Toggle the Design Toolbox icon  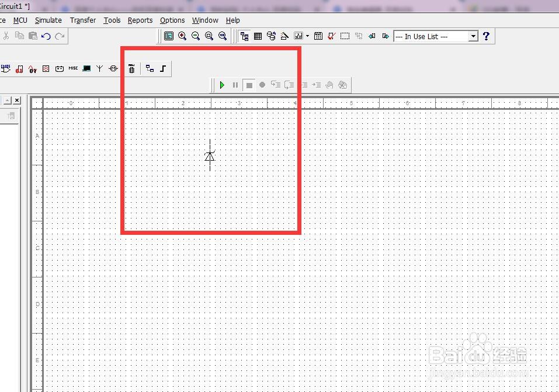tap(245, 36)
